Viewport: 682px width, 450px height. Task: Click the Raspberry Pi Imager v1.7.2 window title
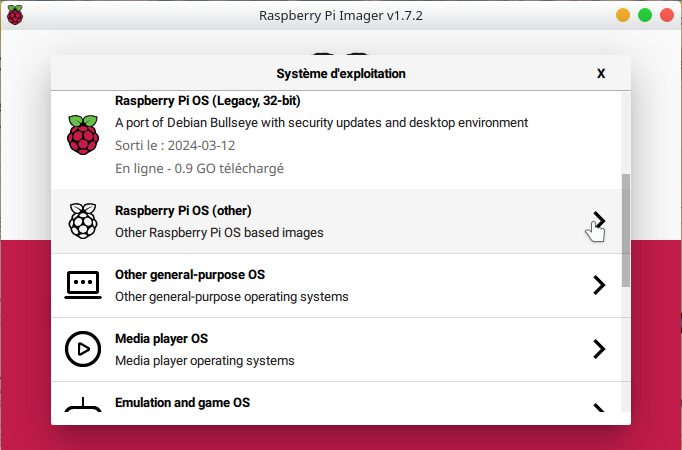point(341,16)
